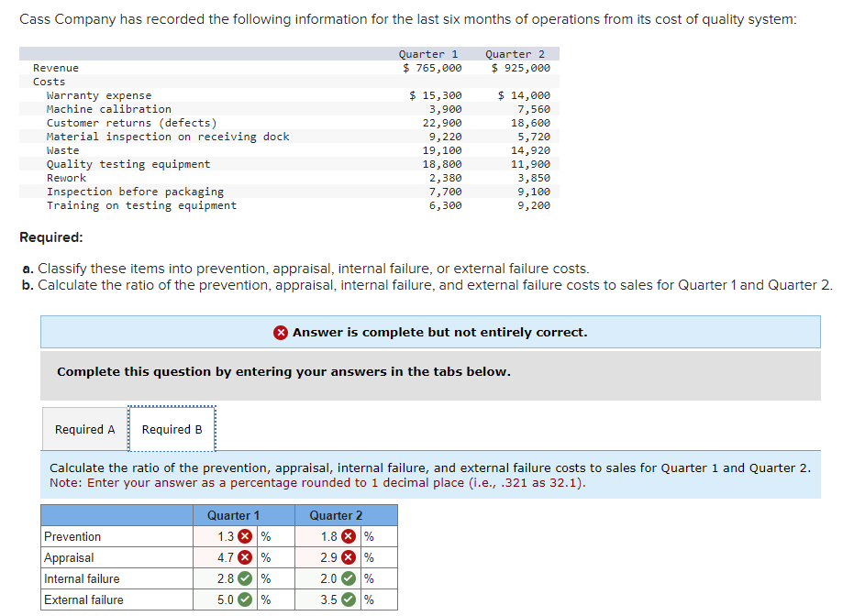
Task: Click Training Quarter 1 value 6,300
Action: point(446,205)
